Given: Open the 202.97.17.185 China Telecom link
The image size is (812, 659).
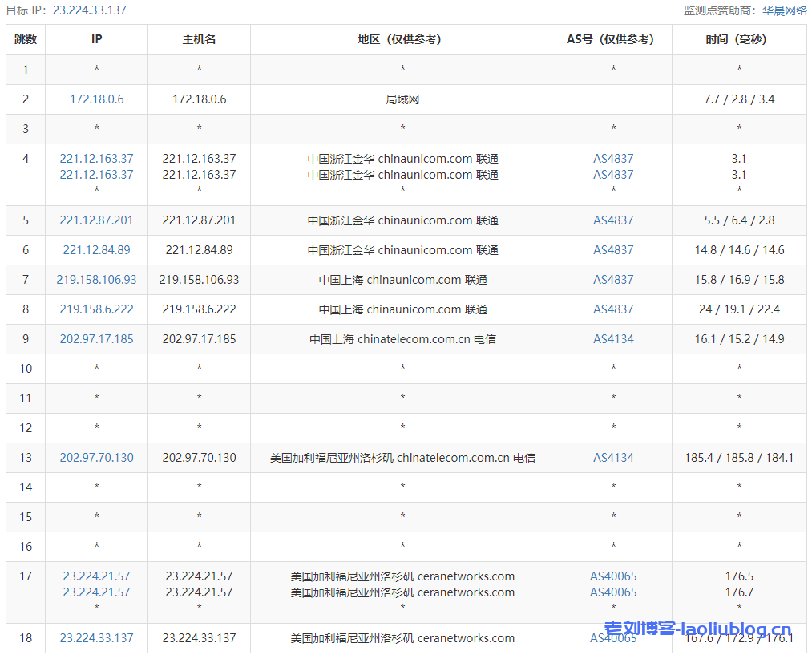Looking at the screenshot, I should (x=96, y=338).
